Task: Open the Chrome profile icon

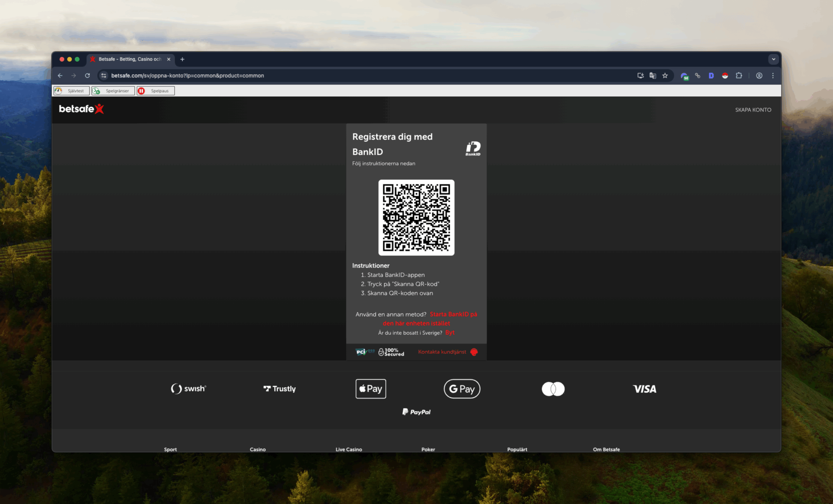Action: 759,76
